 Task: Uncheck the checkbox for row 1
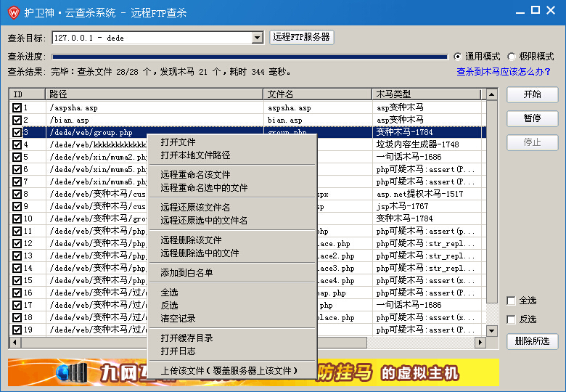click(x=17, y=107)
